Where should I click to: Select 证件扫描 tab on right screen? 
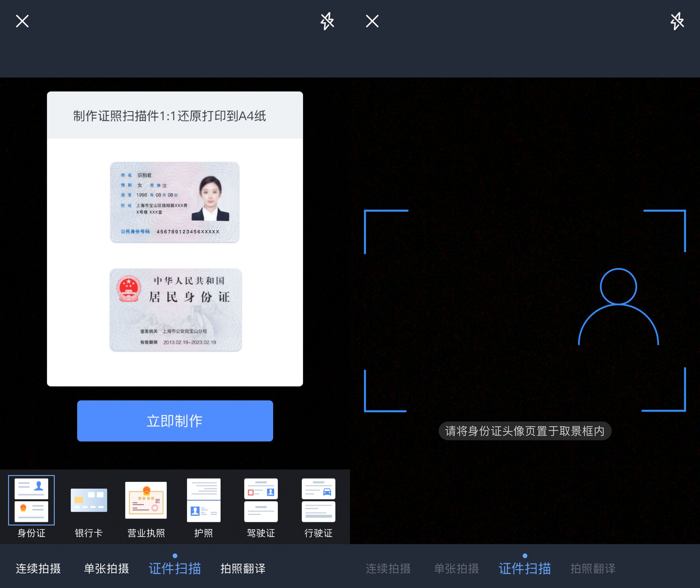525,568
